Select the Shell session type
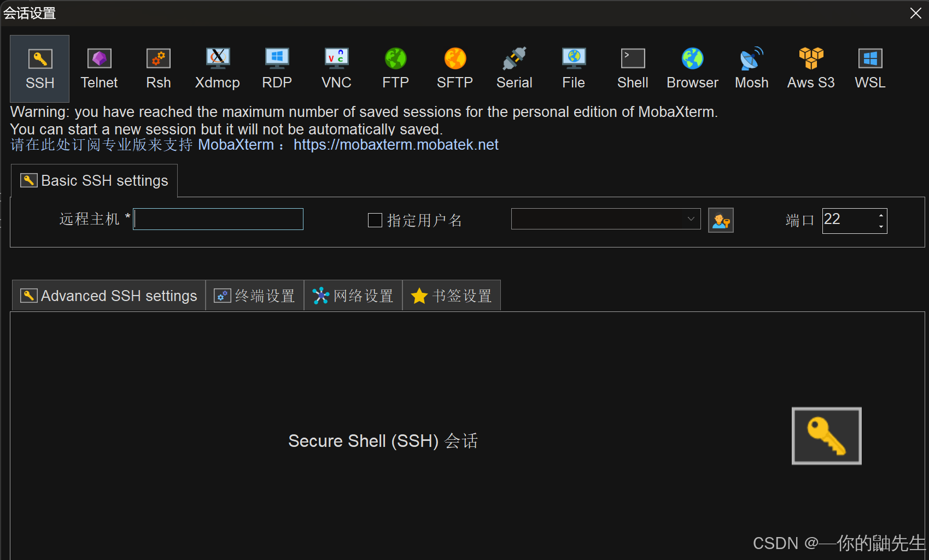The width and height of the screenshot is (929, 560). click(633, 69)
